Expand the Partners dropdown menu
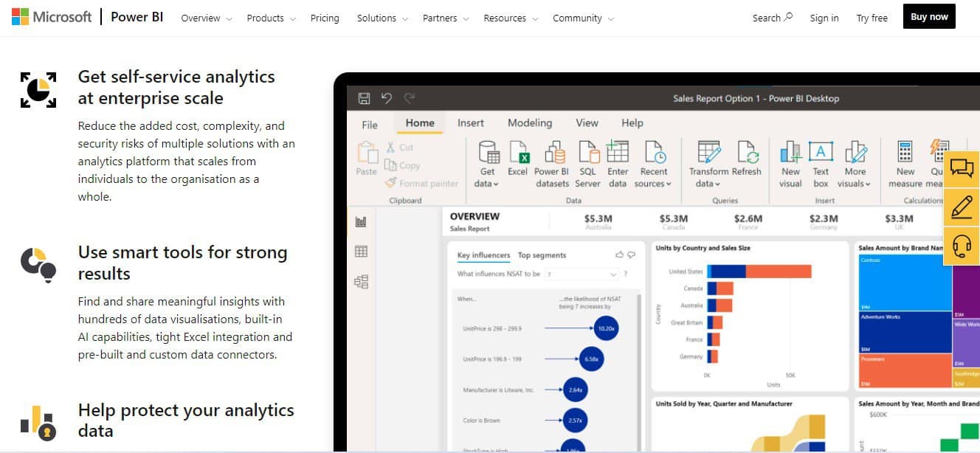The height and width of the screenshot is (453, 980). pos(445,18)
